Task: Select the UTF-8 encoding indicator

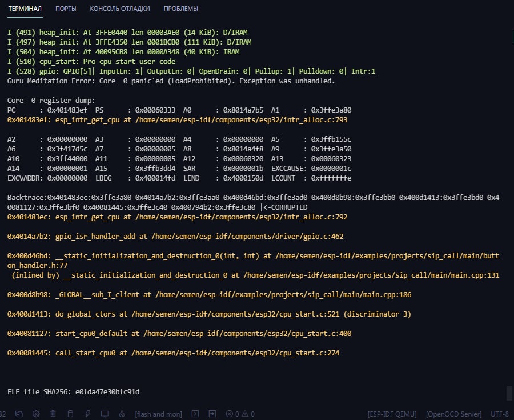Action: click(x=500, y=414)
